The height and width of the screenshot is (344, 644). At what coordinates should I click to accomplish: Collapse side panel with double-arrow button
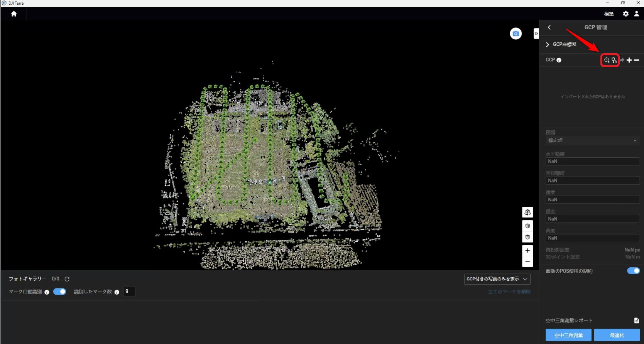tap(536, 34)
